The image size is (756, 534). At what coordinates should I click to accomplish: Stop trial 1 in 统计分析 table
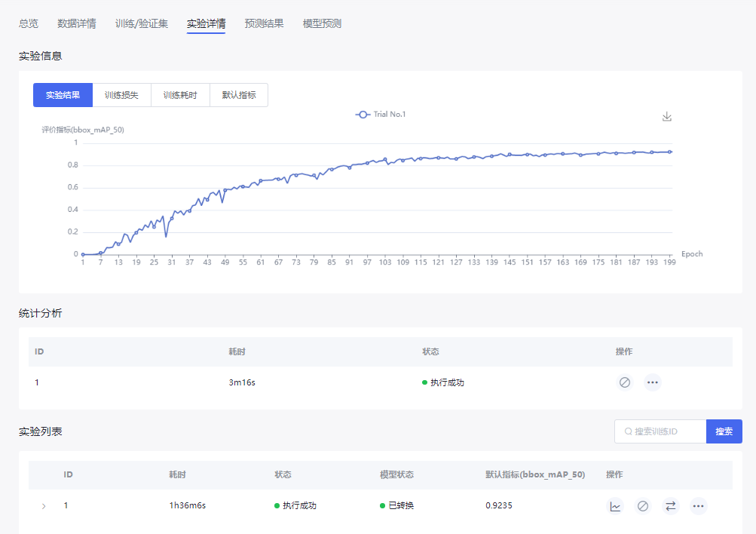click(x=624, y=382)
